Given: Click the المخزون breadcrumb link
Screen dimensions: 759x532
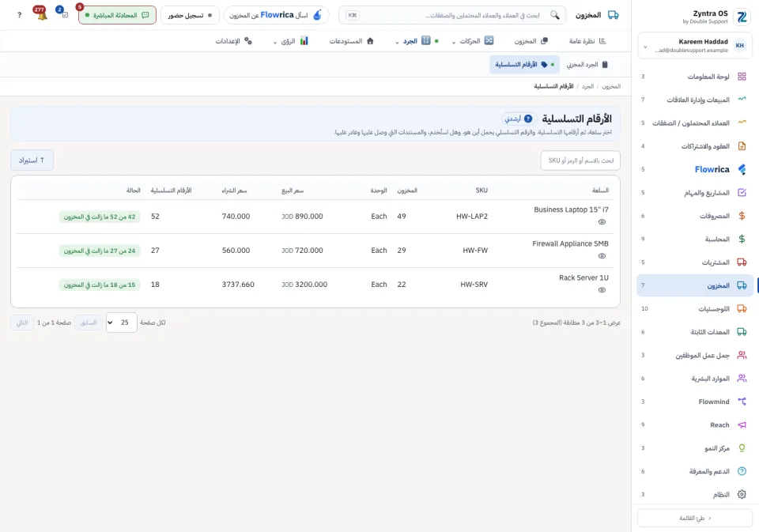Looking at the screenshot, I should click(611, 86).
